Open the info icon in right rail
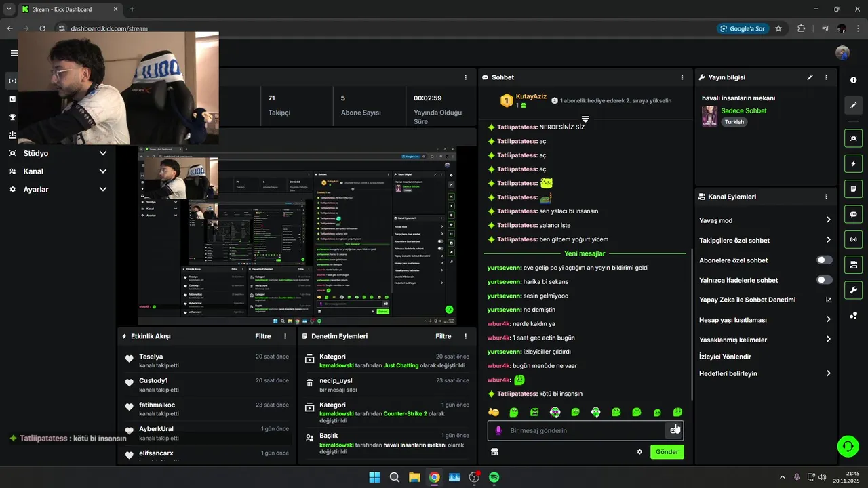The image size is (868, 488). (853, 80)
